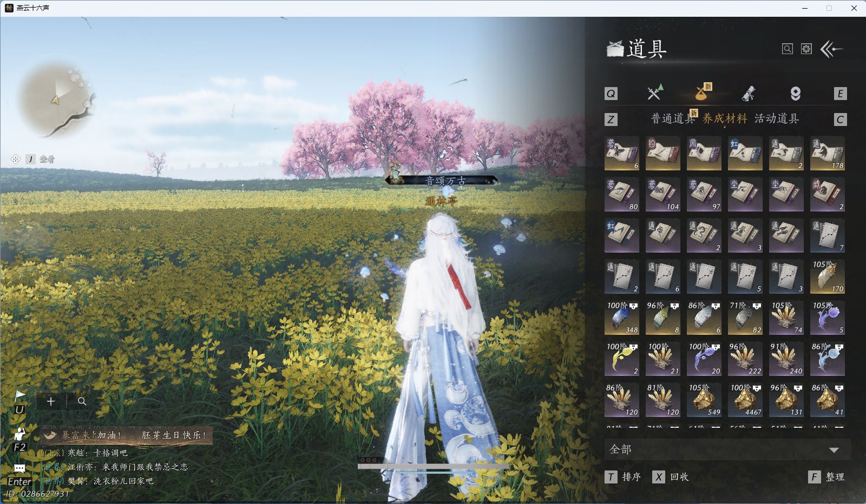This screenshot has width=866, height=504.
Task: Select the coin stack category icon
Action: [795, 94]
